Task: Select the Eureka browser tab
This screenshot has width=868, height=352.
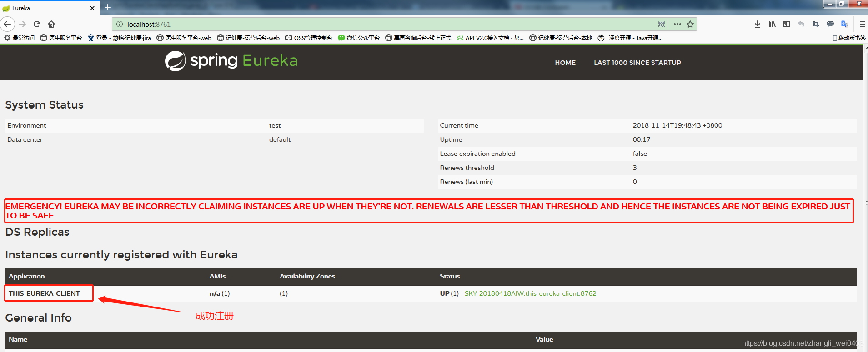Action: pyautogui.click(x=49, y=8)
